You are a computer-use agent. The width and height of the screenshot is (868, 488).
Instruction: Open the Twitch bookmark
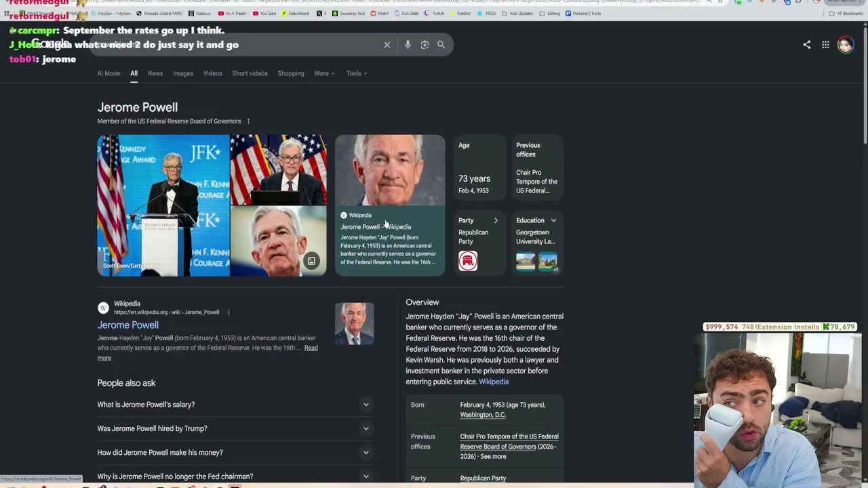(x=435, y=14)
